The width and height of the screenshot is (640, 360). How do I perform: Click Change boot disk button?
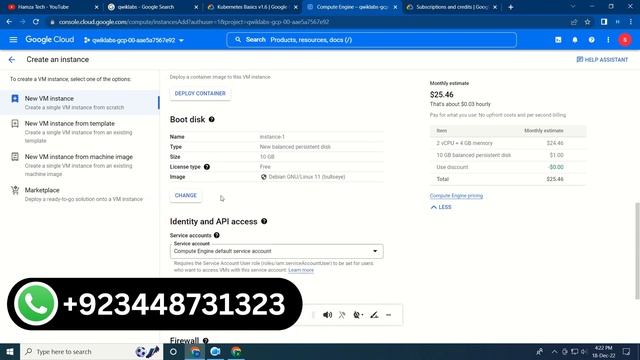pos(186,196)
